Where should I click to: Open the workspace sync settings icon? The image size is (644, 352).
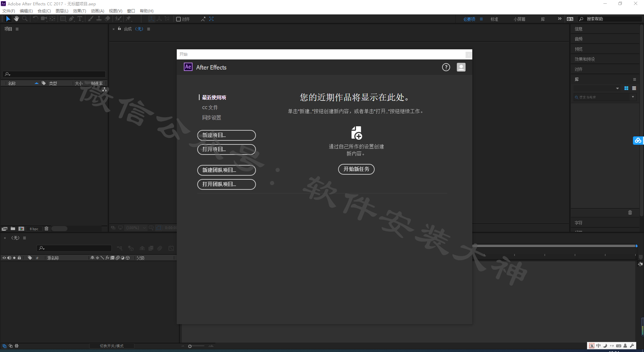point(570,19)
